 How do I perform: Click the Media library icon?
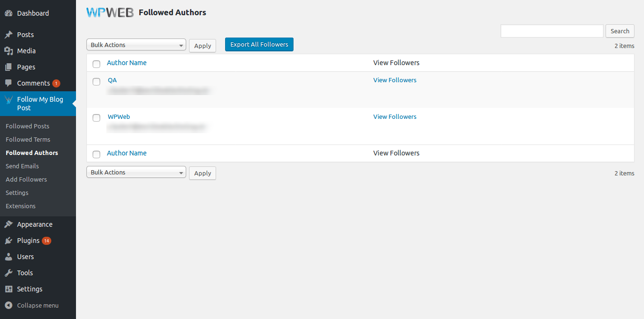click(x=9, y=51)
